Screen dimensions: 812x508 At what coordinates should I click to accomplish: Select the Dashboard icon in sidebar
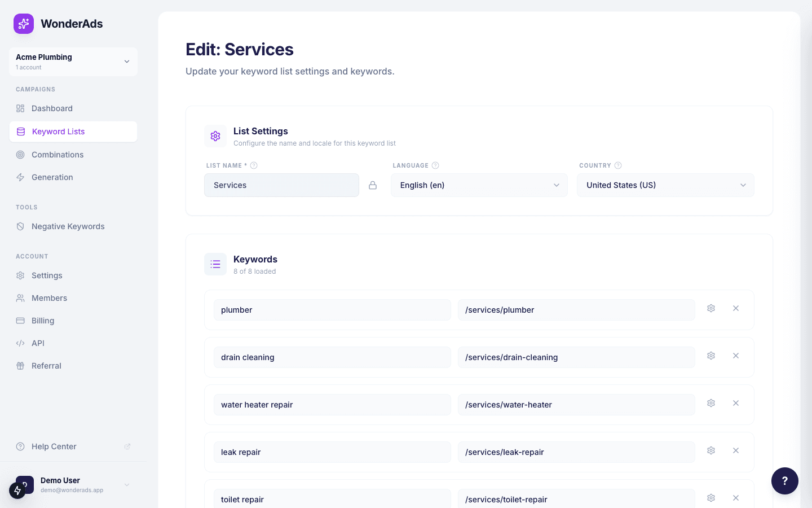pyautogui.click(x=20, y=108)
